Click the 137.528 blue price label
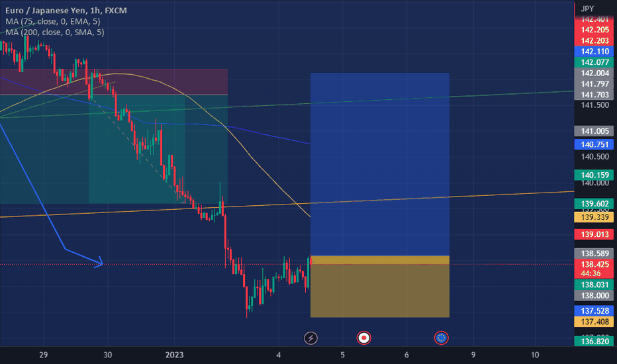The width and height of the screenshot is (617, 364). click(594, 311)
